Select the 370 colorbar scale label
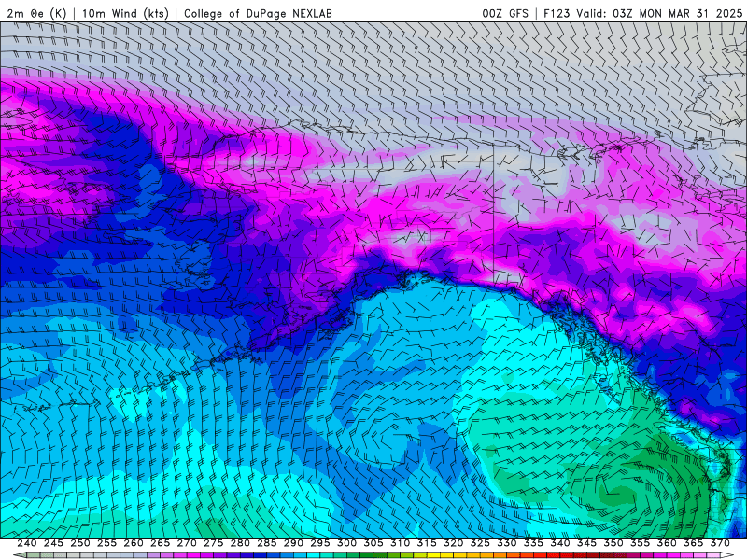Screen dimensions: 747x560 point(720,543)
